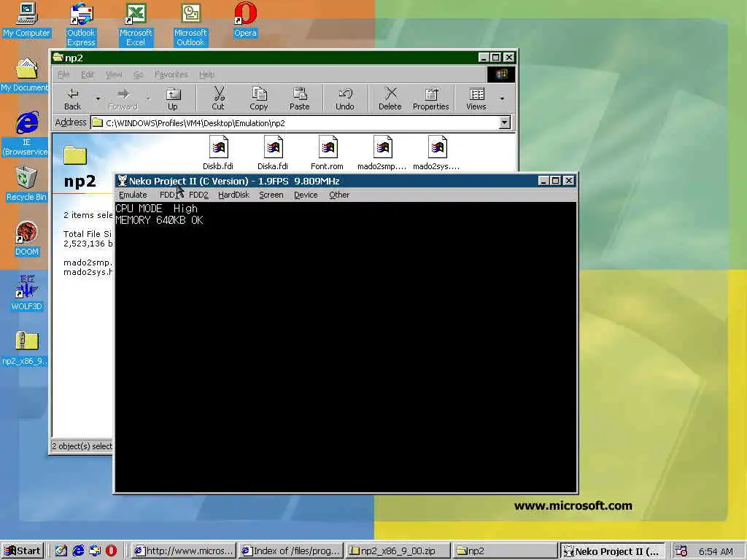Open the FDD2 menu

coord(198,195)
